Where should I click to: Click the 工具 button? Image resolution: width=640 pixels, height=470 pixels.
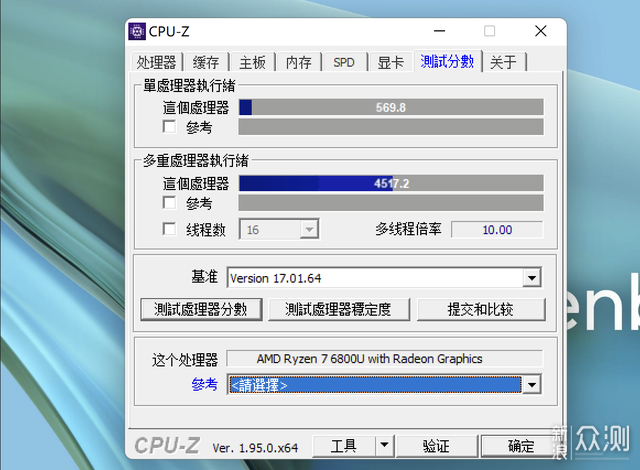click(344, 446)
